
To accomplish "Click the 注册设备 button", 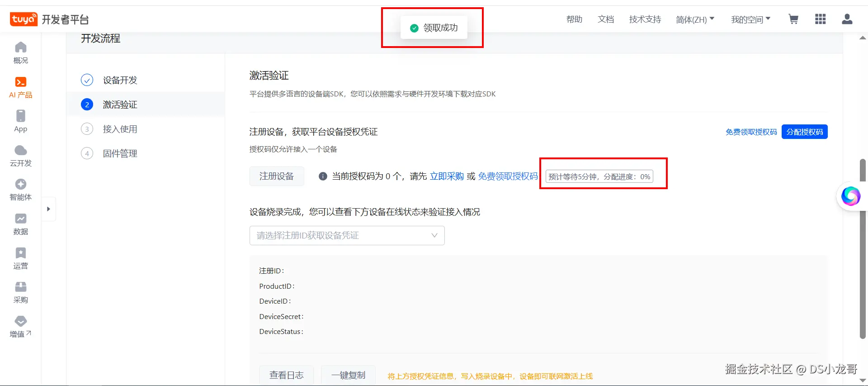I will coord(277,176).
